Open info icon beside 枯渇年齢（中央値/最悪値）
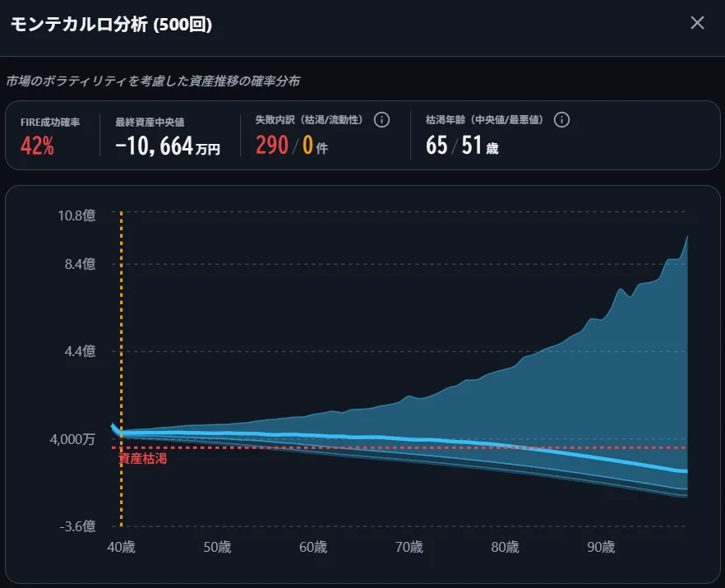Image resolution: width=725 pixels, height=588 pixels. point(561,120)
